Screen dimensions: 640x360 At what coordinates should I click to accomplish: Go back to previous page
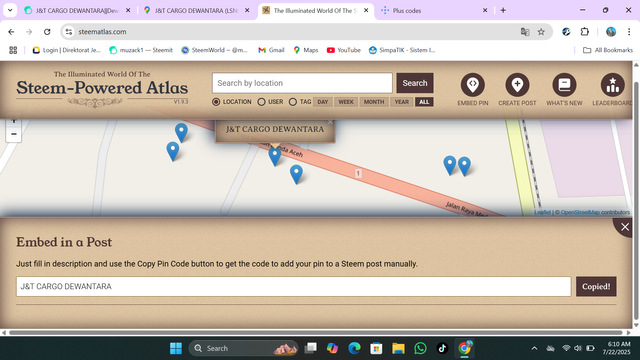(11, 32)
